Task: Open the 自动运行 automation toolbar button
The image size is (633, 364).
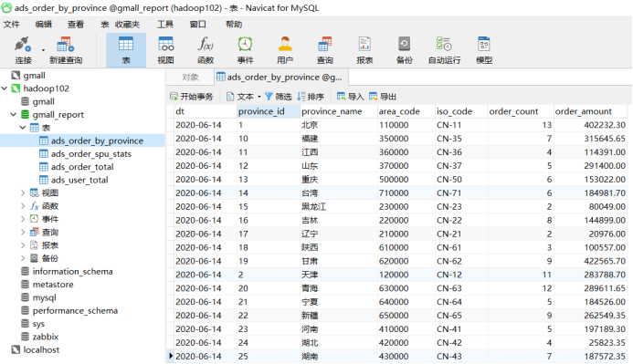Action: pos(444,50)
